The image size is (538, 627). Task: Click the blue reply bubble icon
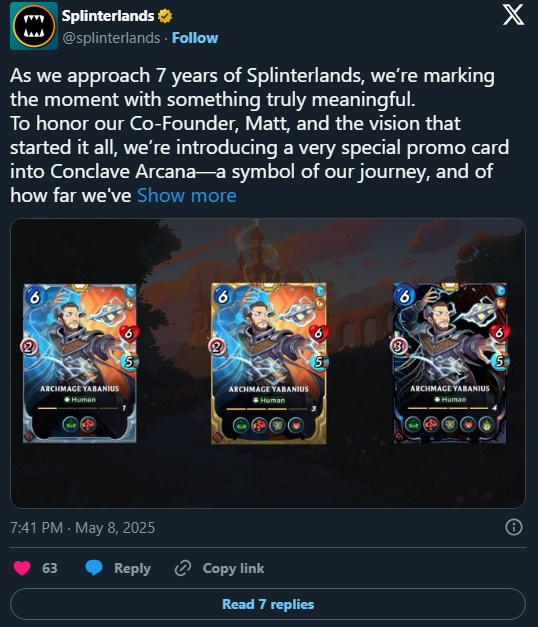pos(94,568)
